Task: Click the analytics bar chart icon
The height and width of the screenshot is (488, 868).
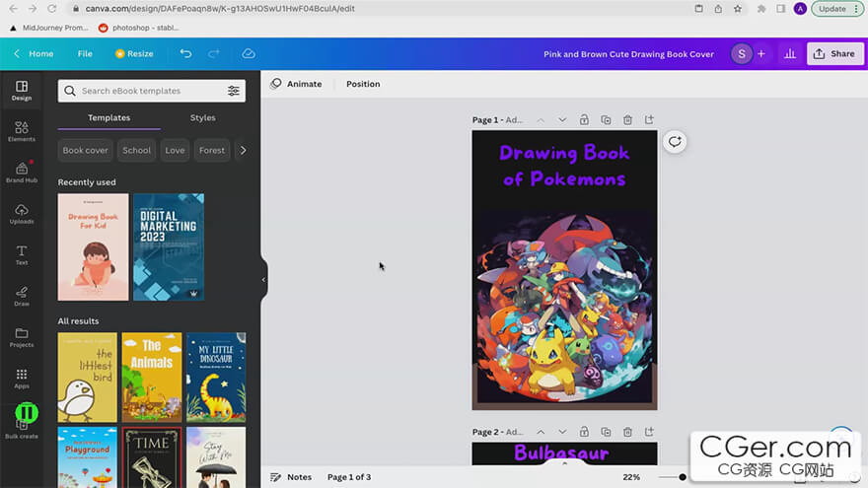Action: point(790,53)
